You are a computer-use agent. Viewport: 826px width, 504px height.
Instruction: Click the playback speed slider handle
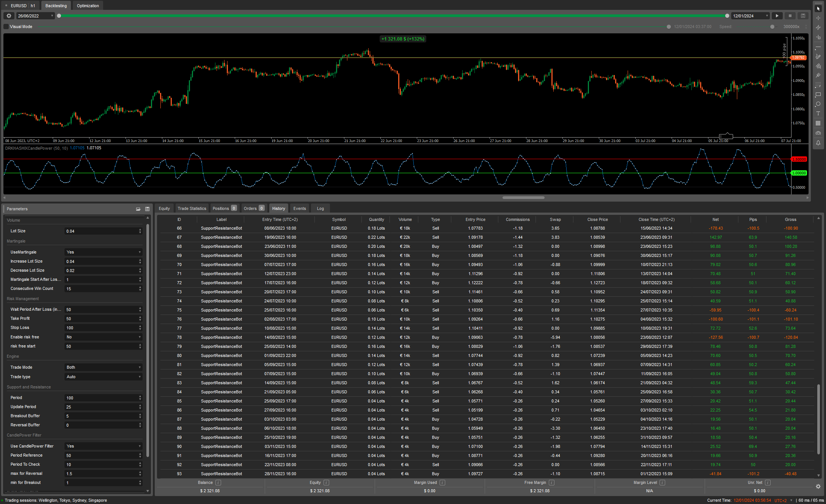(x=772, y=27)
